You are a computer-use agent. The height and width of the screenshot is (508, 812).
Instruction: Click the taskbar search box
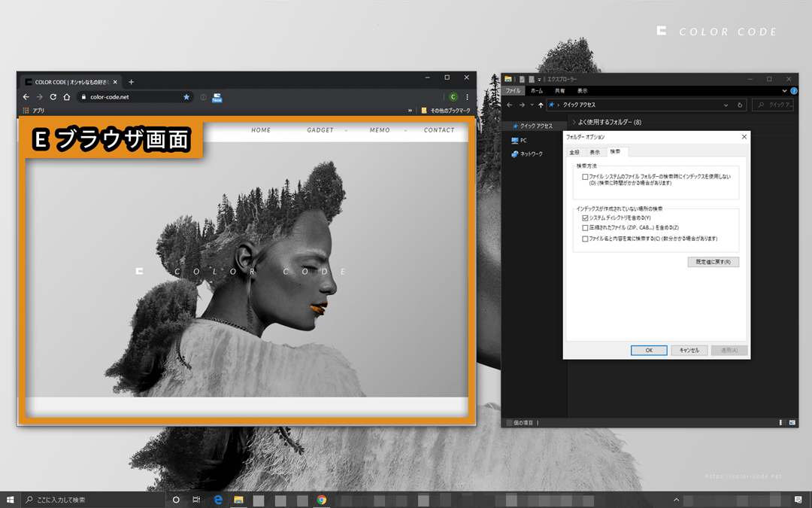point(93,500)
